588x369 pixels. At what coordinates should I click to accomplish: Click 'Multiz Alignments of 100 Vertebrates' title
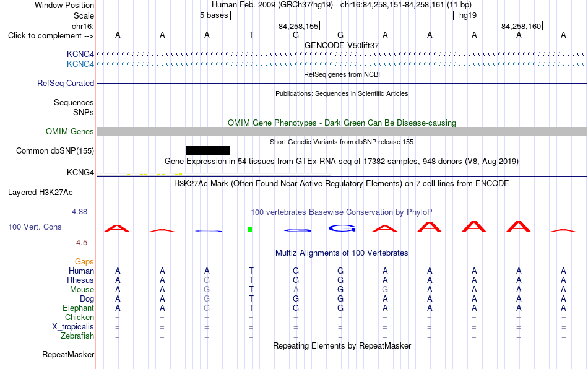coord(342,253)
